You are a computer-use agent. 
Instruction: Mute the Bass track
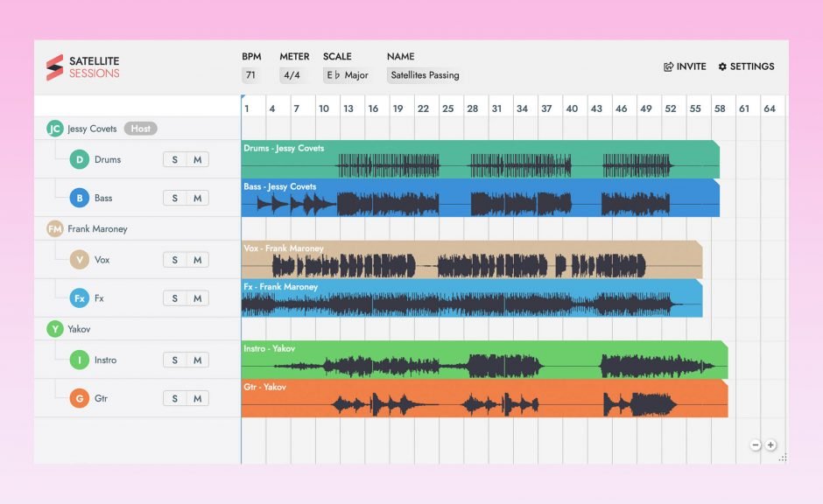point(197,198)
